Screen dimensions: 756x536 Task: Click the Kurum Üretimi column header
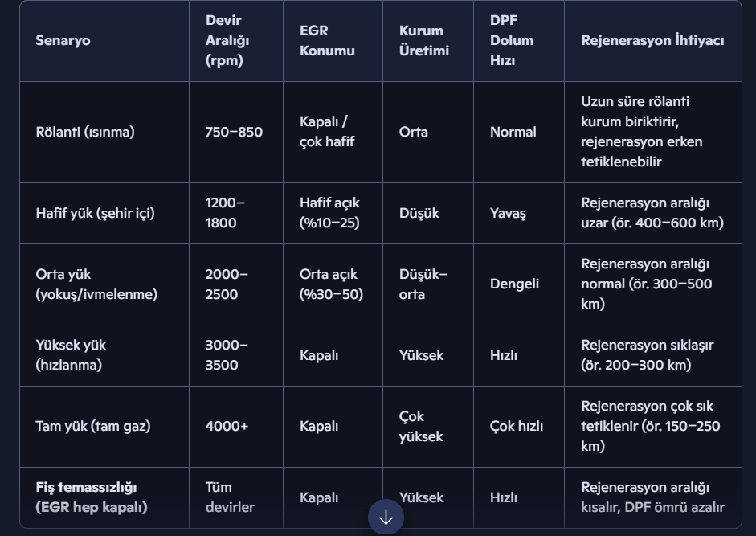point(423,40)
